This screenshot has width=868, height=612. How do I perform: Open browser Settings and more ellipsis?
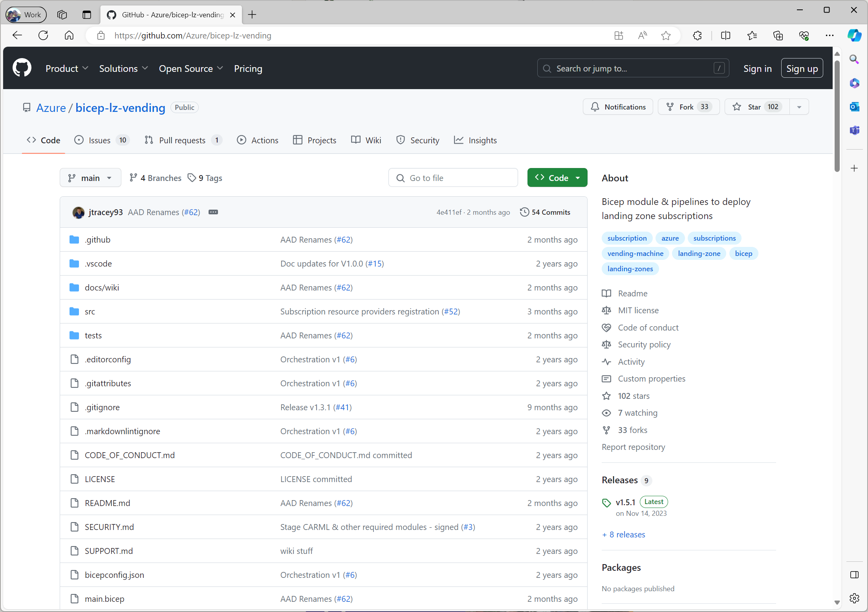[x=829, y=36]
